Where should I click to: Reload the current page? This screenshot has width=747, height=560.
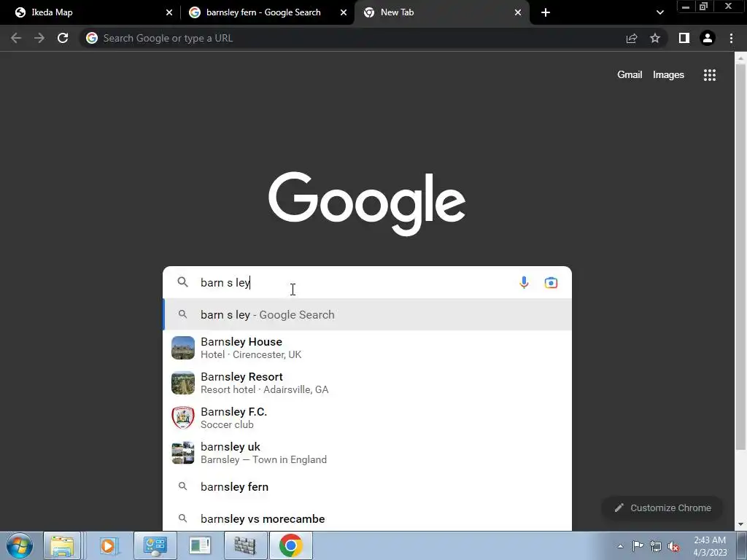point(63,38)
